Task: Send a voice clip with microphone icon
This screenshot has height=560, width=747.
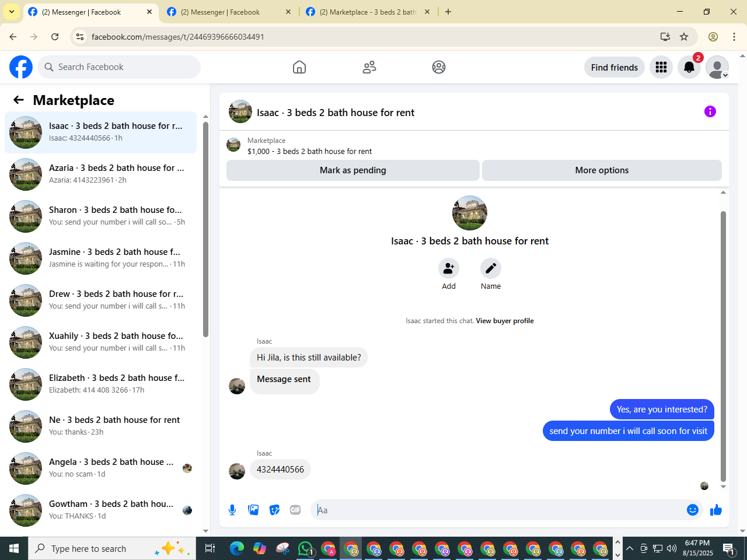Action: coord(232,510)
